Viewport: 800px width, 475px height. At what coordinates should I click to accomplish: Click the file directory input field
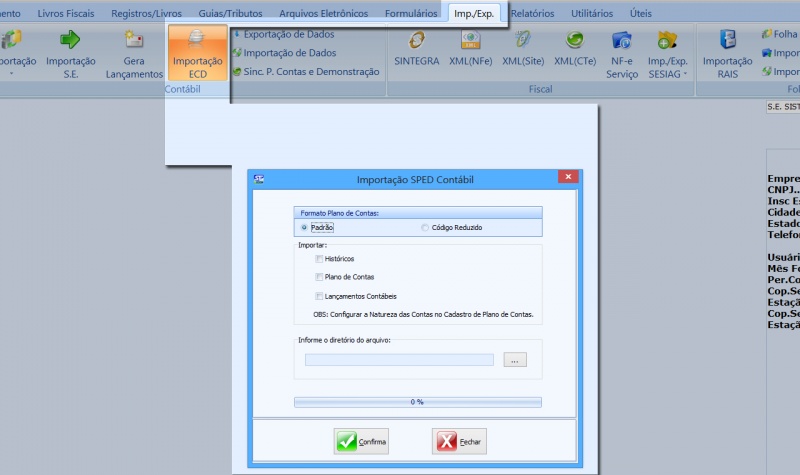coord(399,360)
